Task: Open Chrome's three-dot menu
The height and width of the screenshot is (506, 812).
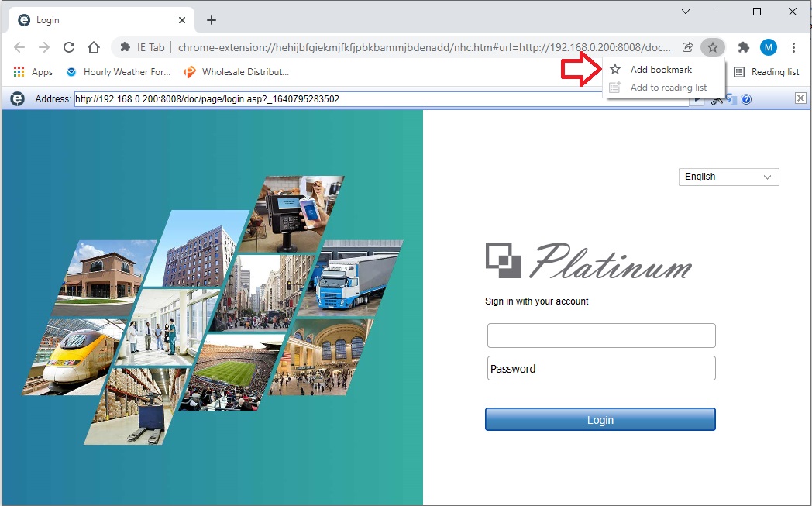Action: (793, 47)
